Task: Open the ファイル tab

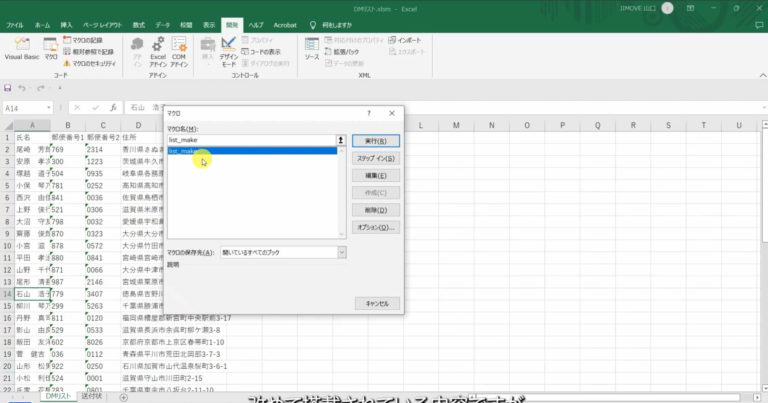Action: coord(15,22)
